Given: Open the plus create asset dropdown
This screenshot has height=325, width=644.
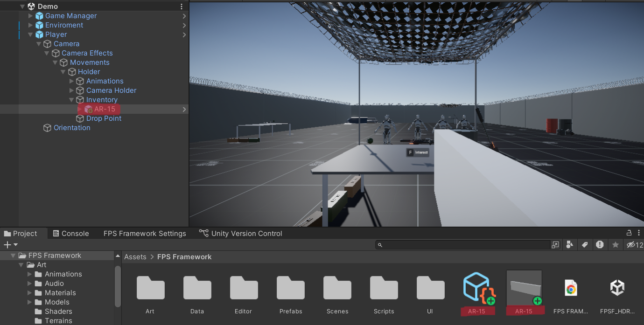Looking at the screenshot, I should point(10,245).
